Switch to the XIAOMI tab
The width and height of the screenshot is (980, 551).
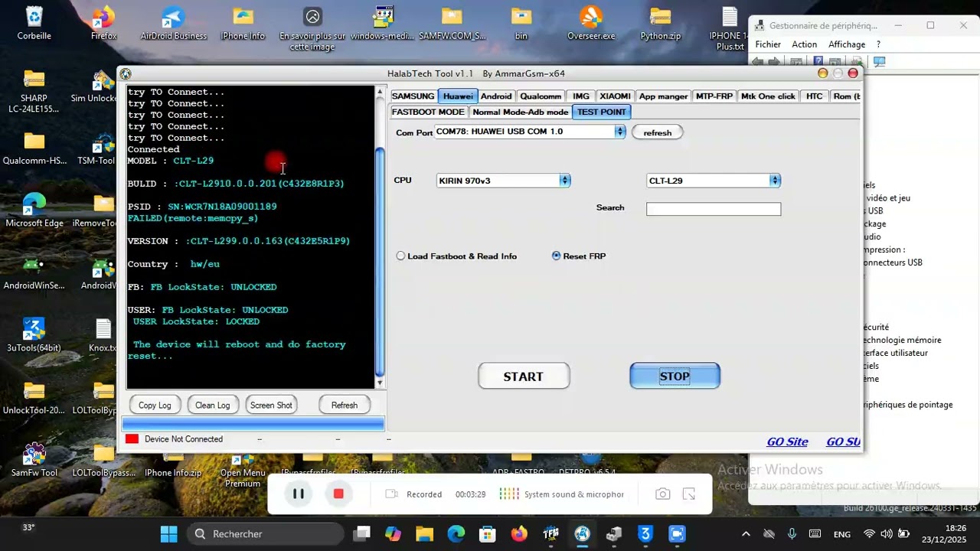[615, 96]
